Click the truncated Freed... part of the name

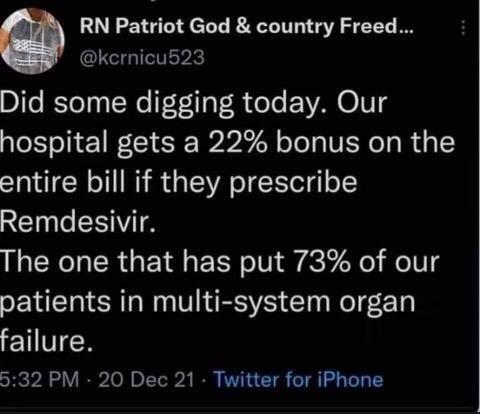(376, 25)
